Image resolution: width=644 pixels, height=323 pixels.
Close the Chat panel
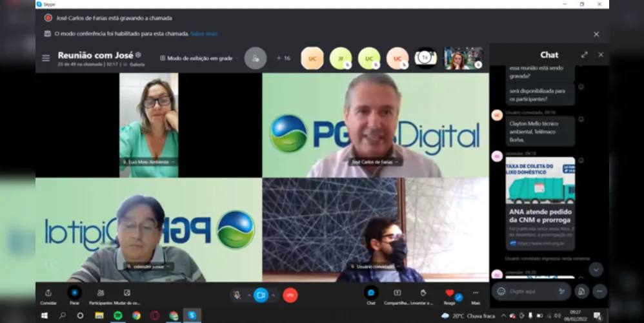[601, 55]
